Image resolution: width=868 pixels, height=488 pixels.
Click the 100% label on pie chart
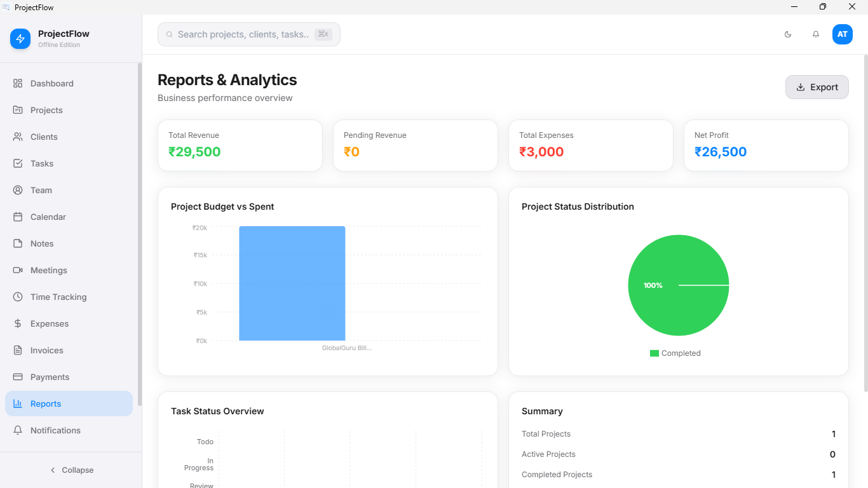(653, 285)
